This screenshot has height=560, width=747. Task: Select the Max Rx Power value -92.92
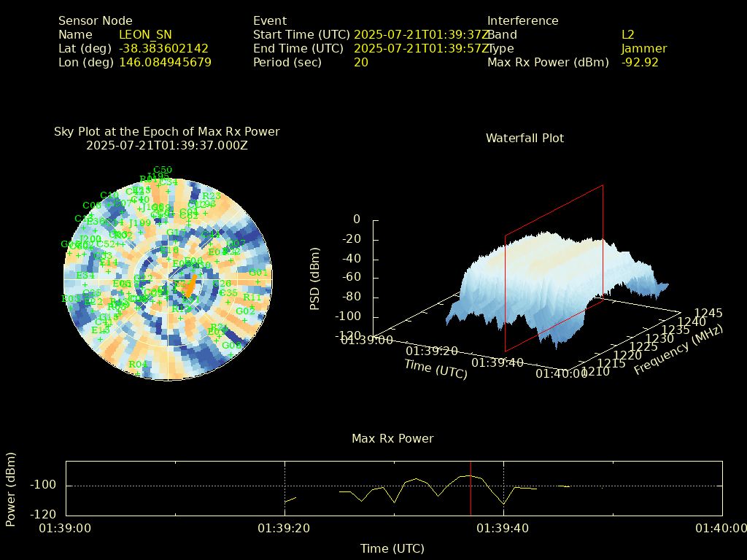pyautogui.click(x=640, y=62)
